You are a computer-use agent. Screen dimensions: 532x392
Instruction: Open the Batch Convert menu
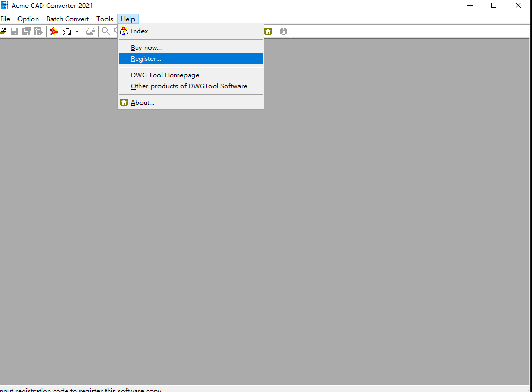[67, 19]
